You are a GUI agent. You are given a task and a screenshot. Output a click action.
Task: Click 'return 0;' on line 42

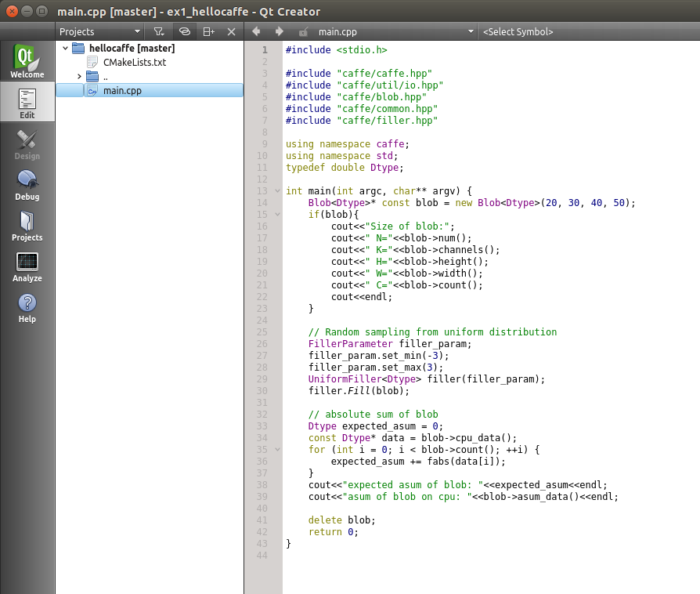pos(334,532)
